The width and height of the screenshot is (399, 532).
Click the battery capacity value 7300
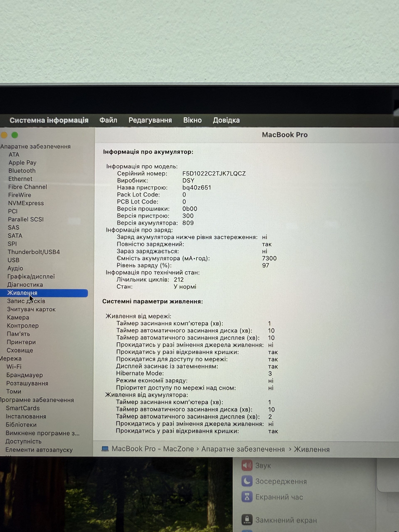point(269,258)
